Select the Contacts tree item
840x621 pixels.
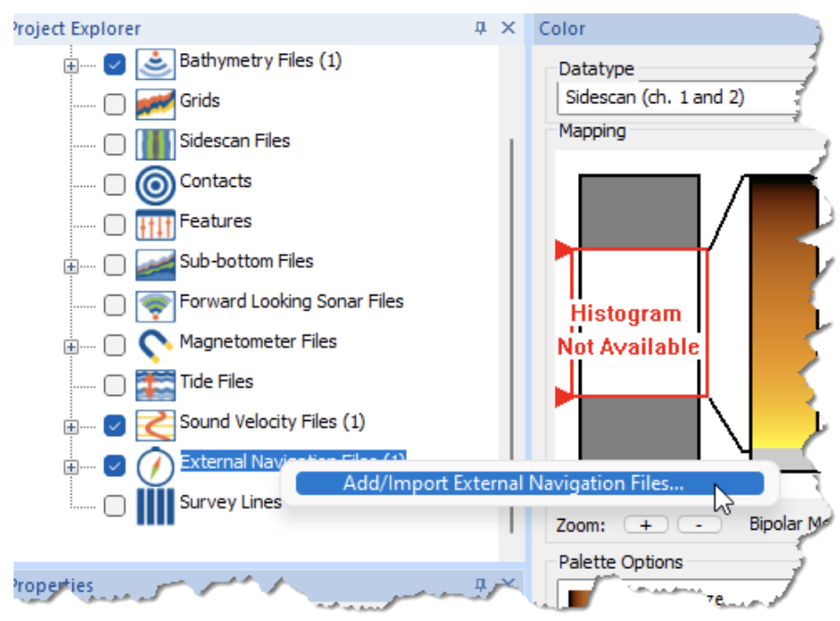(x=216, y=181)
